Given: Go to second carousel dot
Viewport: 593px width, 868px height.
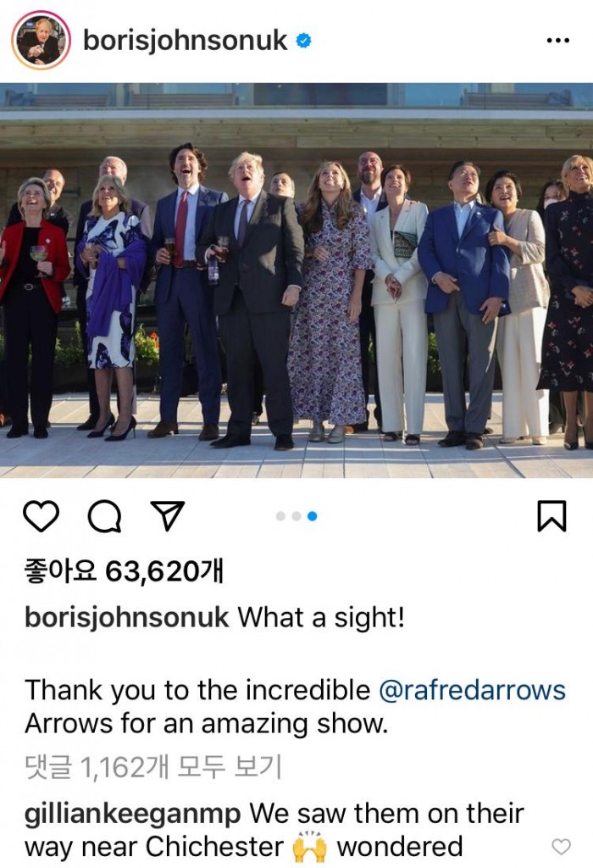Looking at the screenshot, I should [x=296, y=516].
